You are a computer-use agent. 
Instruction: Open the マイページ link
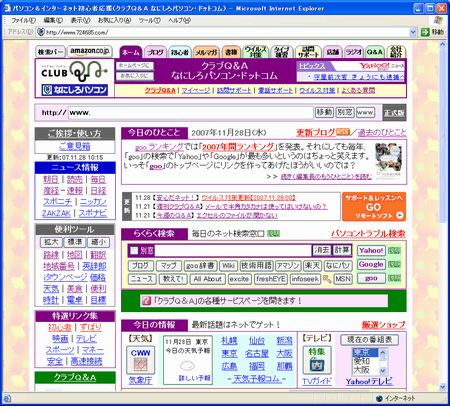(x=196, y=90)
